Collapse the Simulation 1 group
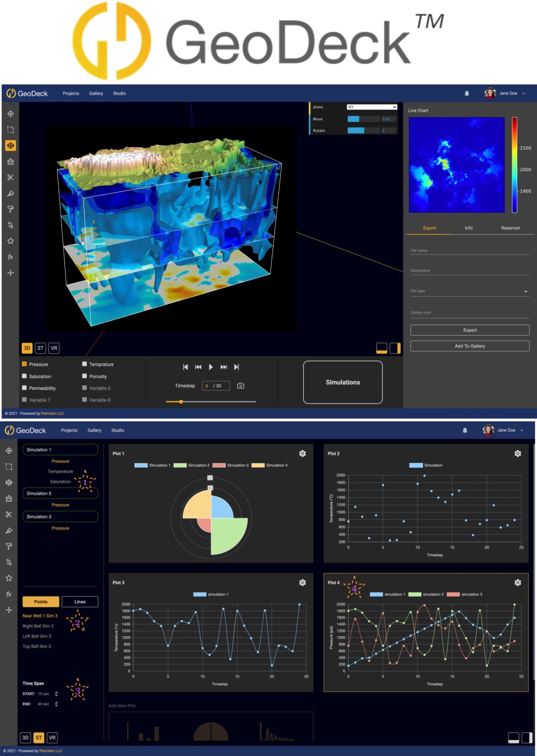 pyautogui.click(x=60, y=450)
